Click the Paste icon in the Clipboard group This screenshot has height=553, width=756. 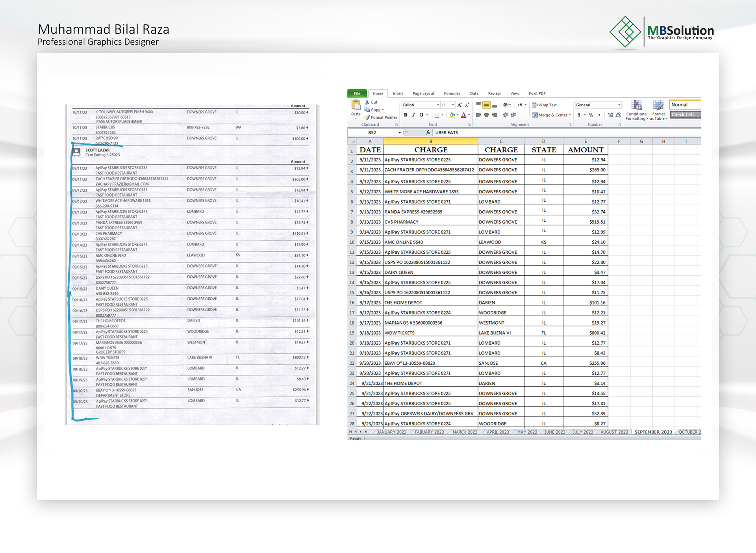point(356,105)
